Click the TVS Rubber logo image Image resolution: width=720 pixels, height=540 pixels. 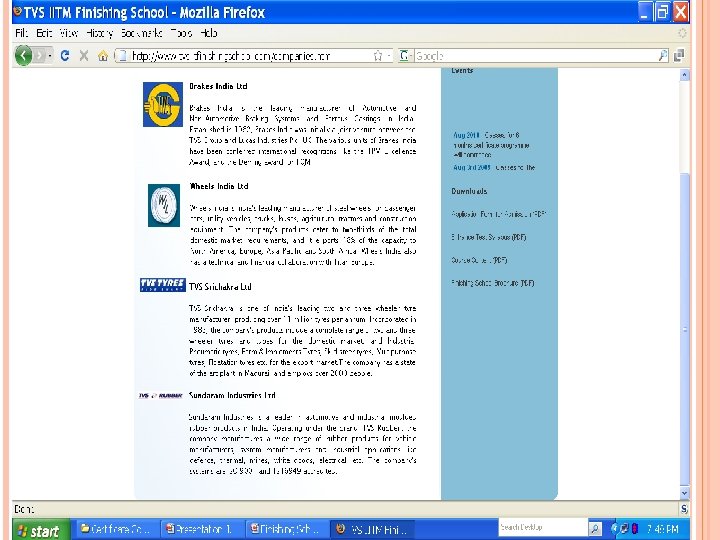point(161,395)
